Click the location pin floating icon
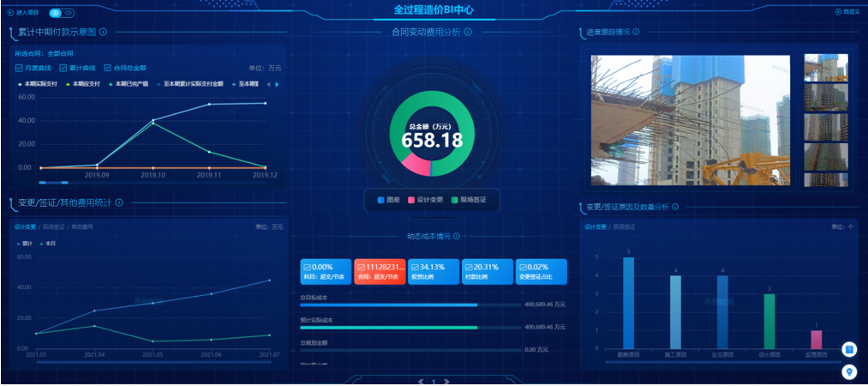Image resolution: width=868 pixels, height=386 pixels. [848, 371]
